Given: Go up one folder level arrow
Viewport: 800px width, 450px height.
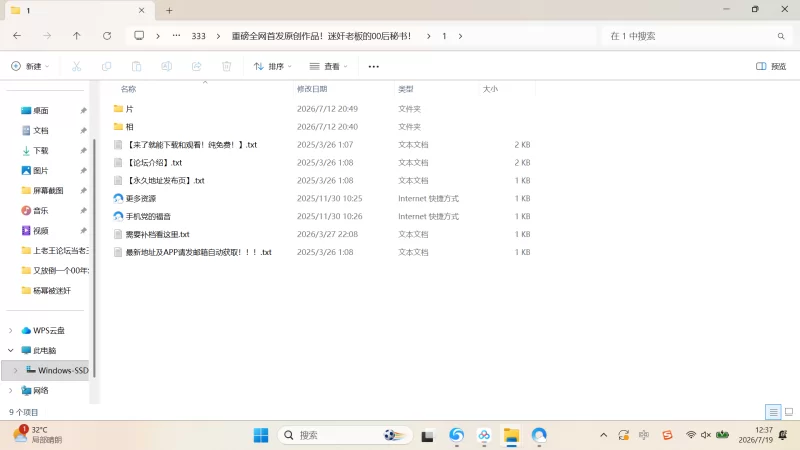Looking at the screenshot, I should (77, 36).
